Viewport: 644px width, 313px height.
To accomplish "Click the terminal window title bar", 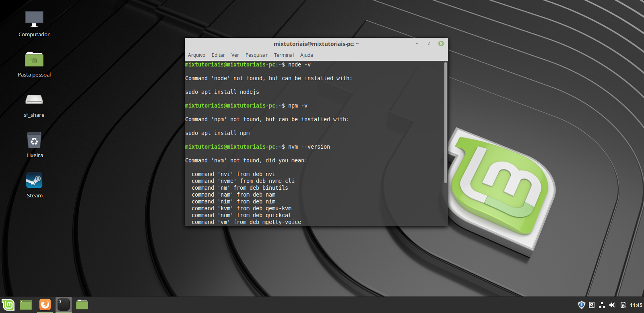I will pos(316,44).
